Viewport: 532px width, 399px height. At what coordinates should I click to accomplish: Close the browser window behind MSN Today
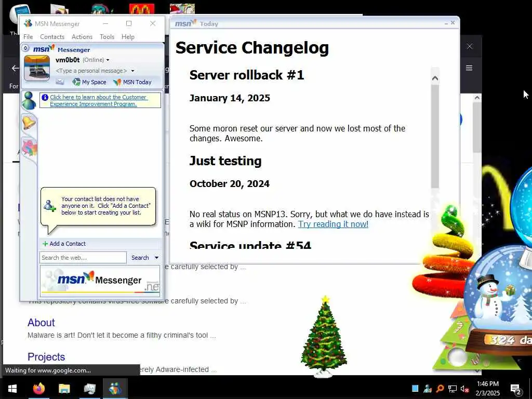click(470, 46)
